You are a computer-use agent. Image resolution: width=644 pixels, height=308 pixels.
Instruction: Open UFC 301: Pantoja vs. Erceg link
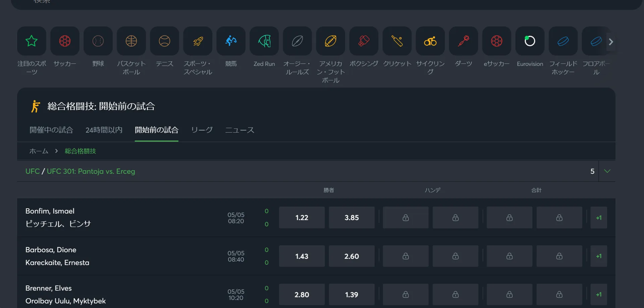click(91, 171)
